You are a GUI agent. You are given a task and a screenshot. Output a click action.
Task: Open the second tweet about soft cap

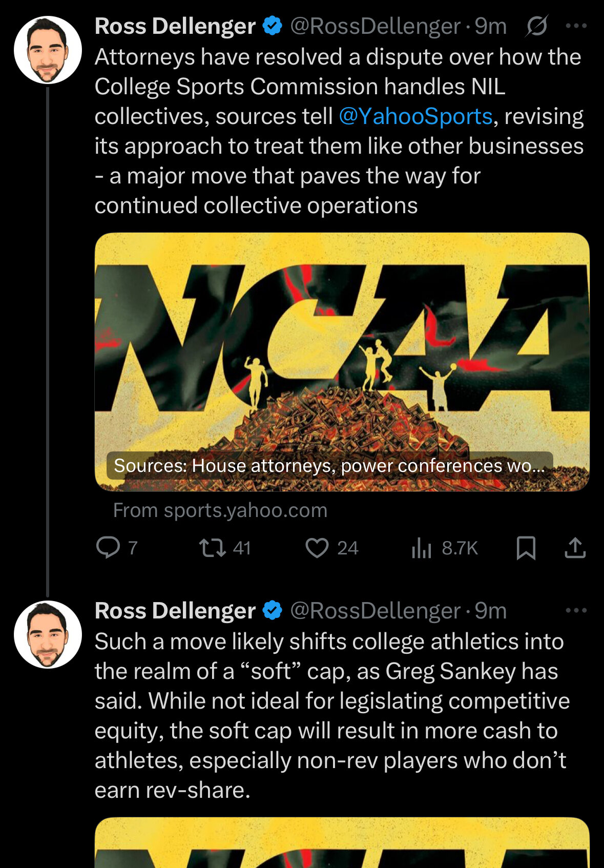tap(331, 716)
